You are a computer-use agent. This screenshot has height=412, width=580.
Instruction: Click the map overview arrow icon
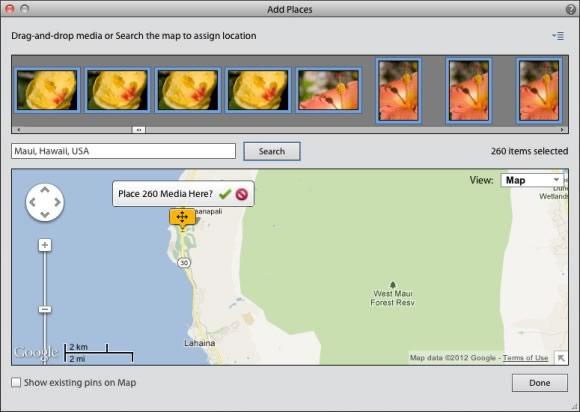[561, 358]
